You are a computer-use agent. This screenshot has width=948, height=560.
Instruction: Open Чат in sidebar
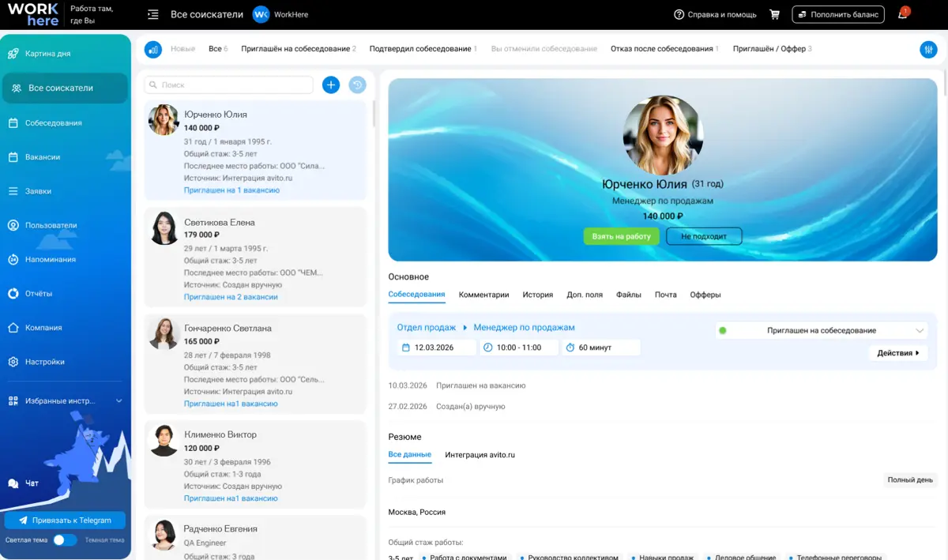click(32, 483)
